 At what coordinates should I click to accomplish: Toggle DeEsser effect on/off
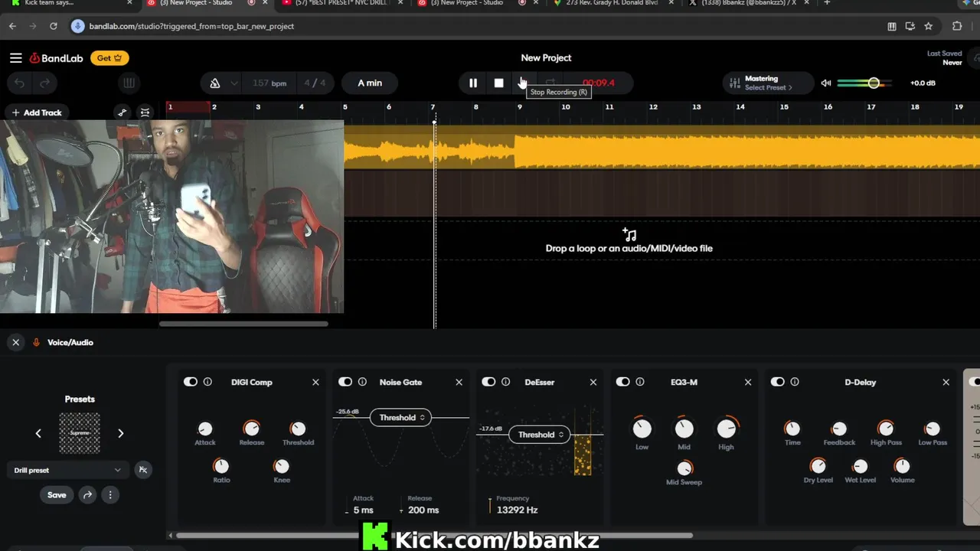488,382
